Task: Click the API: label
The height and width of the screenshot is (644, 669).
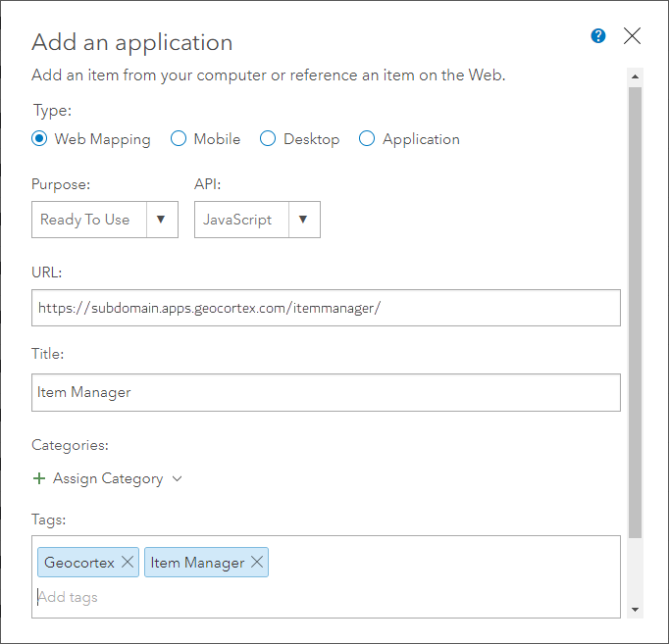Action: click(207, 184)
